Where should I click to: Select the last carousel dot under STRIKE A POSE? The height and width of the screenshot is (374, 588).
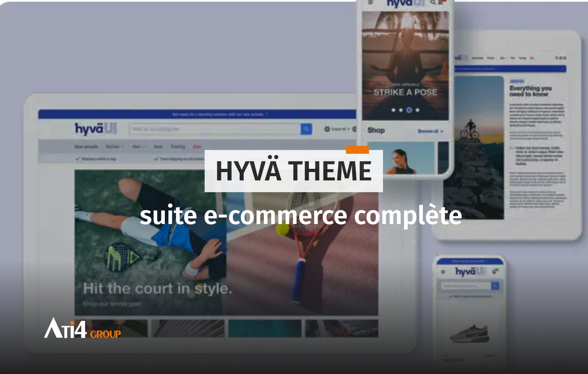point(418,110)
